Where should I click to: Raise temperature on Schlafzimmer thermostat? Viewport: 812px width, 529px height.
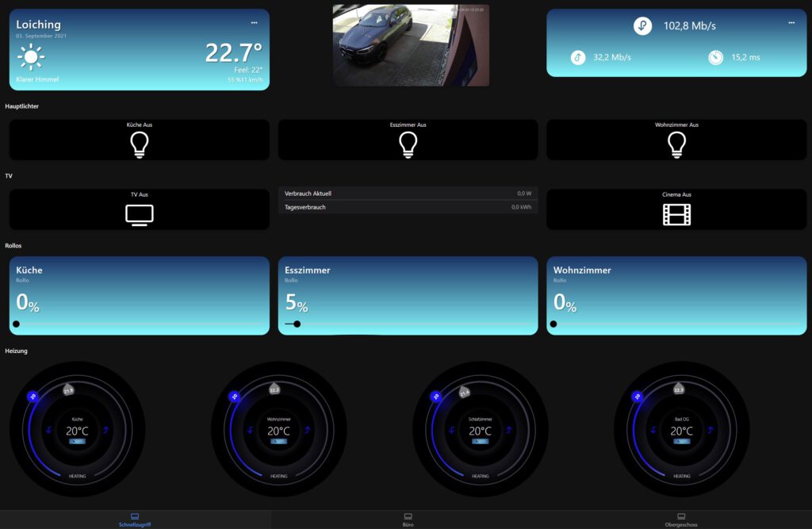coord(508,430)
